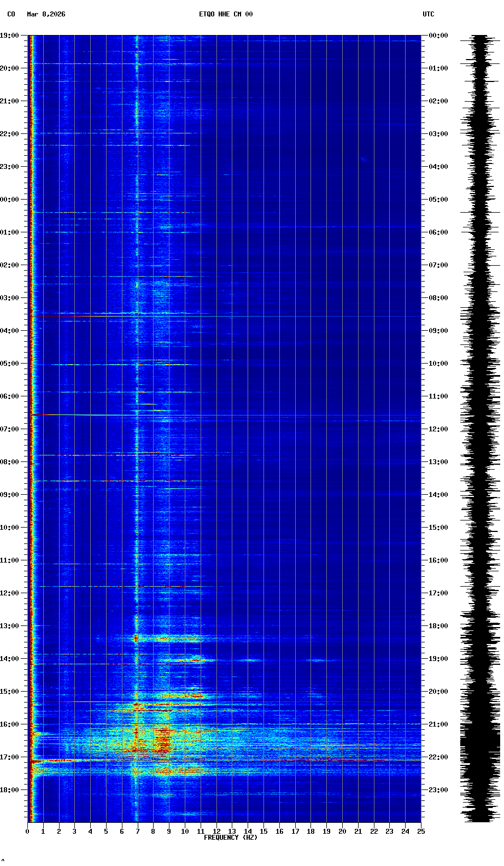The image size is (504, 866).
Task: Select the 00:00 UTC time tick label
Action: (x=438, y=36)
